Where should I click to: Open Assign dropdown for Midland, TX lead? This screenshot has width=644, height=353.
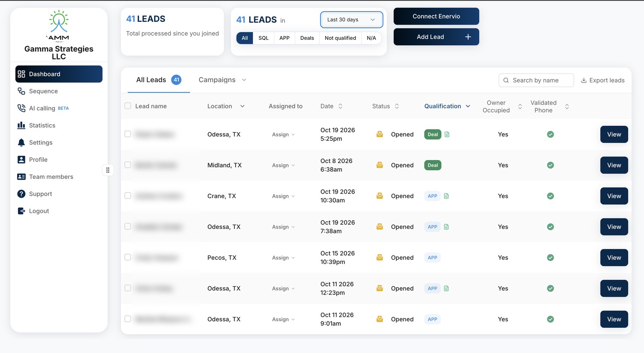click(283, 165)
